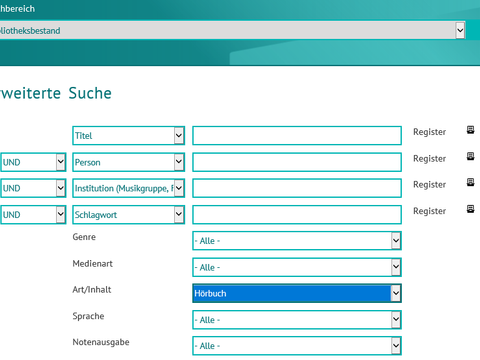Open the Titel field-type dropdown
The height and width of the screenshot is (360, 480).
coord(129,136)
